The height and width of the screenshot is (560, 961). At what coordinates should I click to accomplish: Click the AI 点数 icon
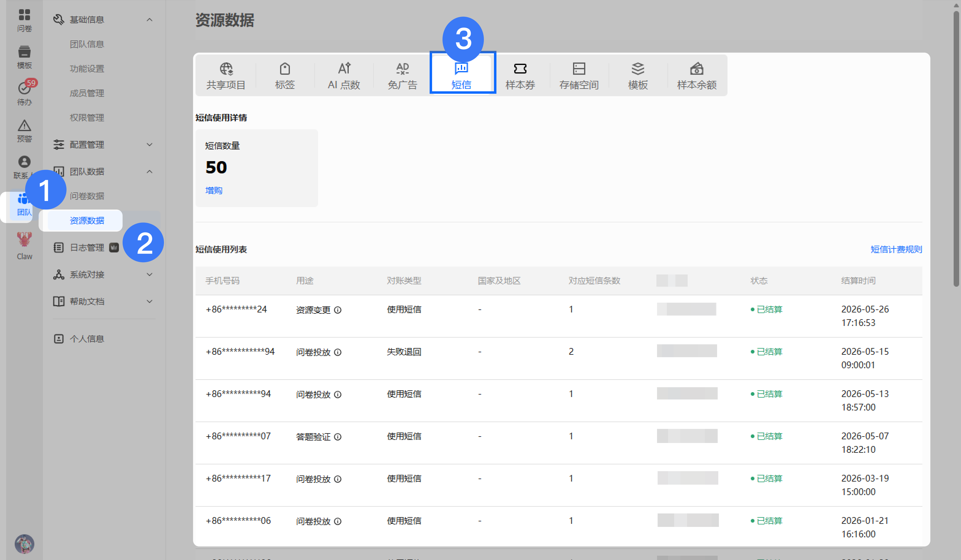pos(344,69)
